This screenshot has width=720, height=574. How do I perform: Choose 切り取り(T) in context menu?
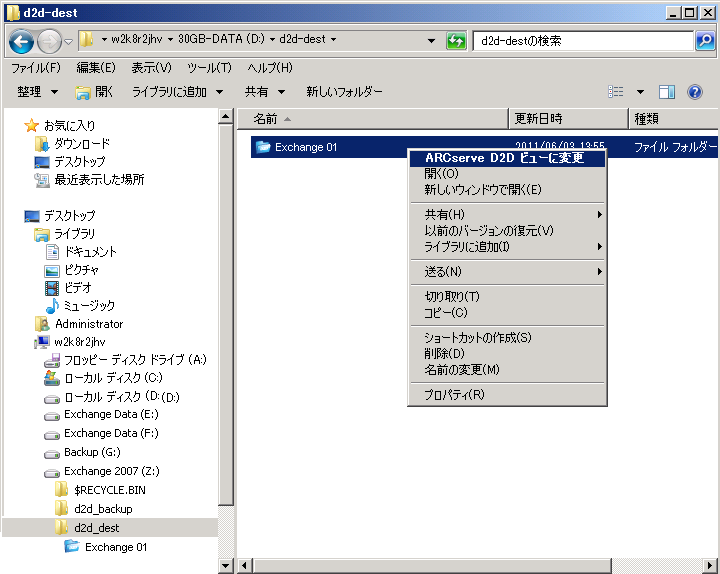[507, 297]
